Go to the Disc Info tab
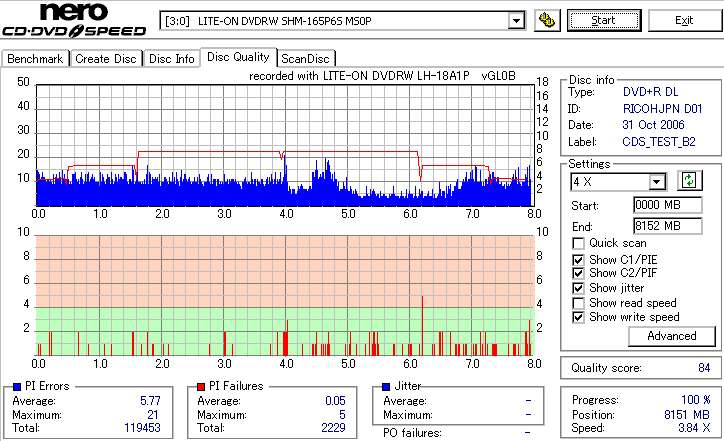724x441 pixels. point(171,59)
